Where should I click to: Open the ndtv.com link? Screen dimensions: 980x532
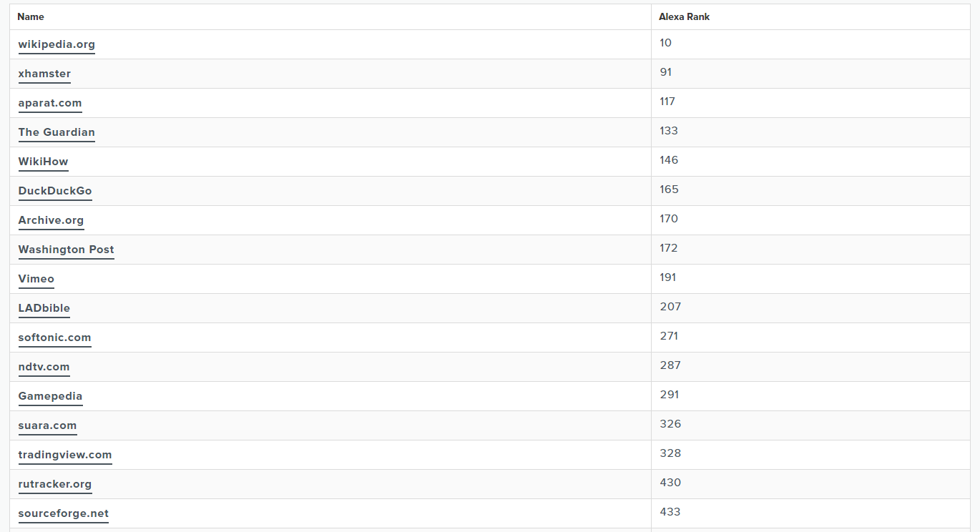pos(44,367)
